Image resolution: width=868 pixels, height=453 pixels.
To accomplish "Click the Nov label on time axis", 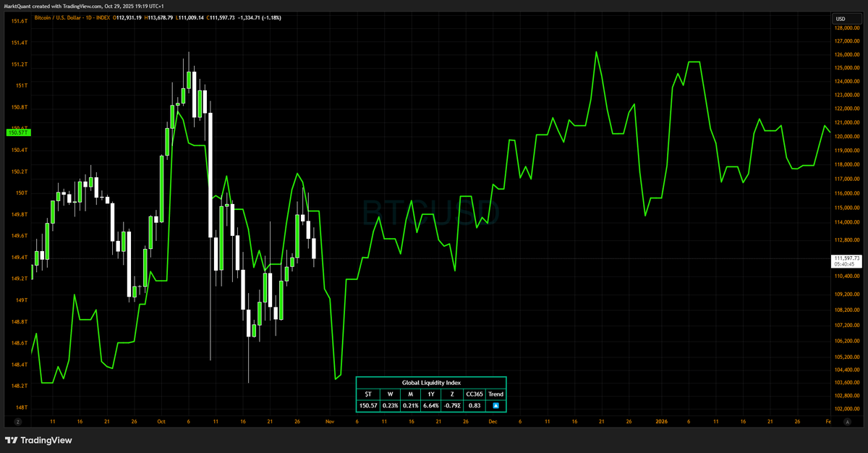I will pyautogui.click(x=329, y=420).
